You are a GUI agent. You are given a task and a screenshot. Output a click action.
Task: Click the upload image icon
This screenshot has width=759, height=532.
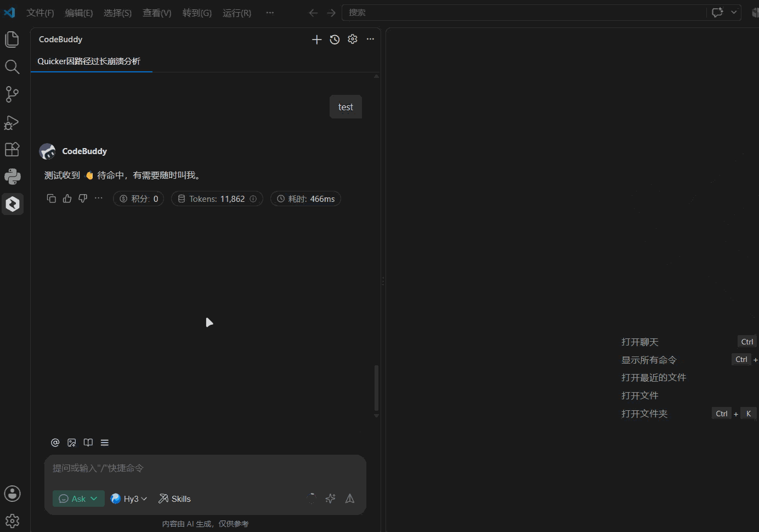[x=71, y=443]
